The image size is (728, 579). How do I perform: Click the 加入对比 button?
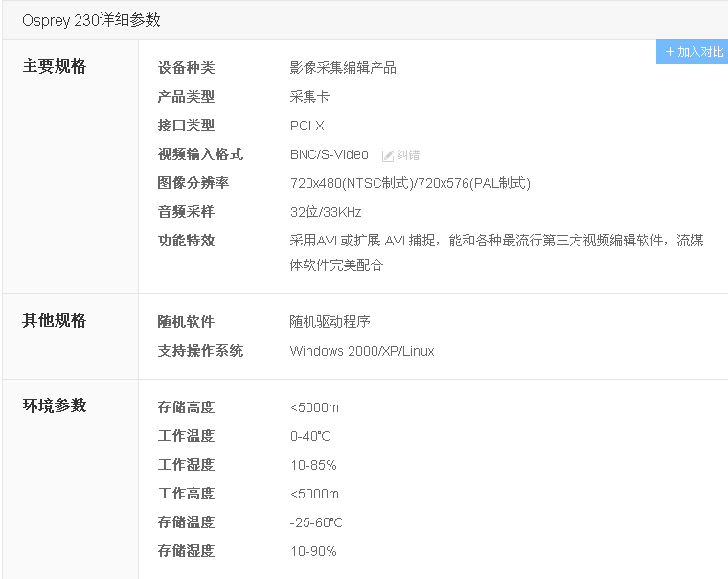(692, 52)
